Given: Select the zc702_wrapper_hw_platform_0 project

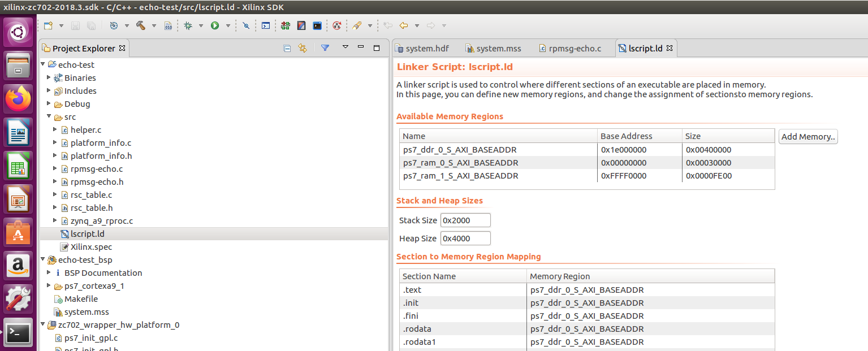Looking at the screenshot, I should coord(118,325).
